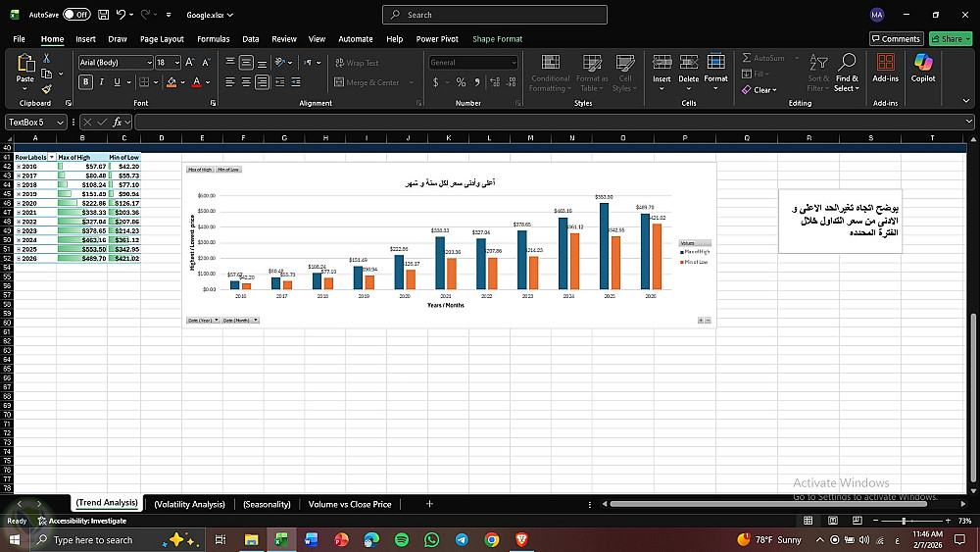This screenshot has width=980, height=552.
Task: Click the red Font Color A swatch
Action: coord(197,82)
